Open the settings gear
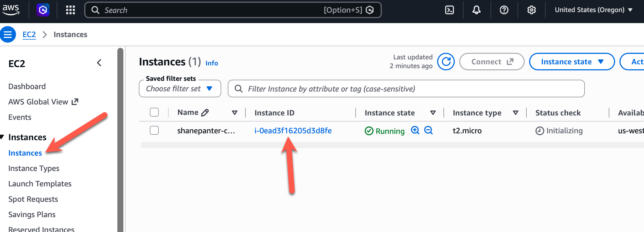Image resolution: width=644 pixels, height=232 pixels. 532,10
